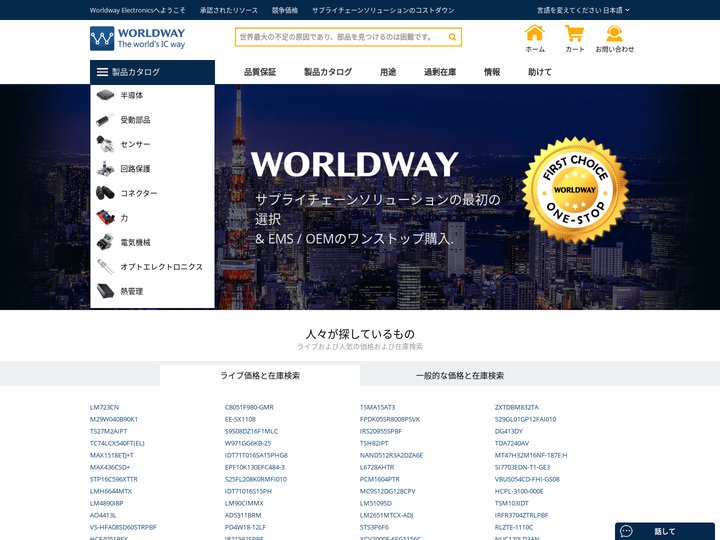Open part link AO4413L
The height and width of the screenshot is (540, 720).
pos(103,515)
